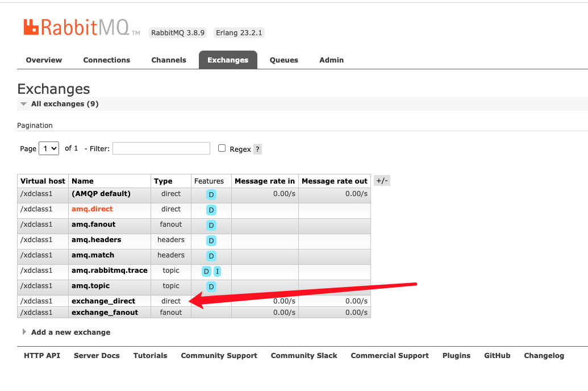588x391 pixels.
Task: Click the RabbitMQ 3.8.9 version label
Action: (x=178, y=33)
